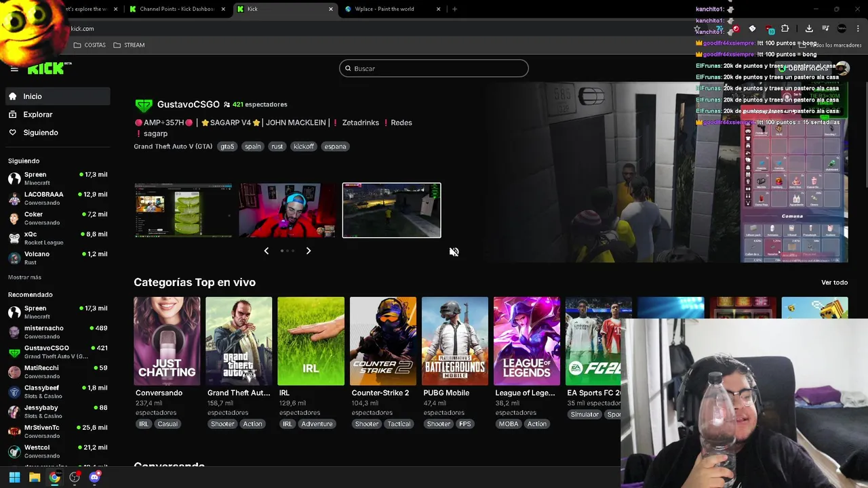The width and height of the screenshot is (868, 488).
Task: Open GustavoCSGO channel name link
Action: pos(188,104)
